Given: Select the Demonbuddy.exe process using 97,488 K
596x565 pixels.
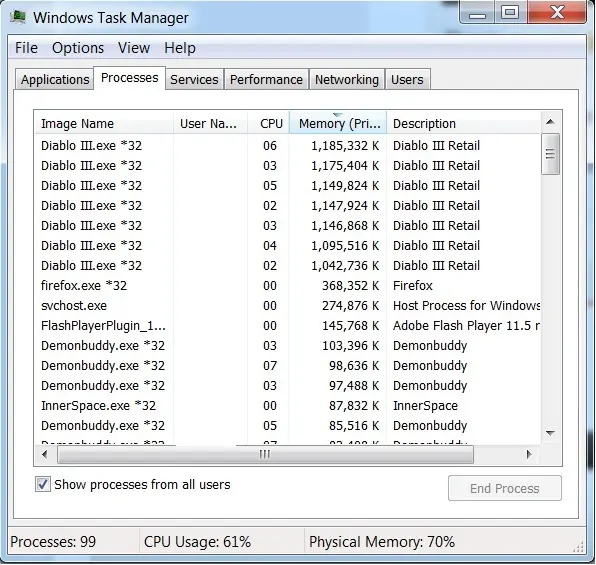Looking at the screenshot, I should pos(287,386).
